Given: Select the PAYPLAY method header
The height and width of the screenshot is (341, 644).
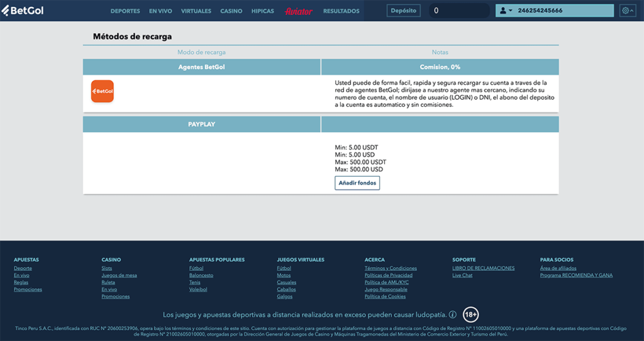Looking at the screenshot, I should (202, 124).
